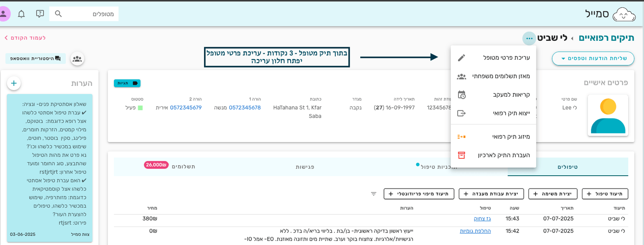The height and width of the screenshot is (245, 644).
Task: Expand שליחת הודעות וטפסים dropdown
Action: 593,58
